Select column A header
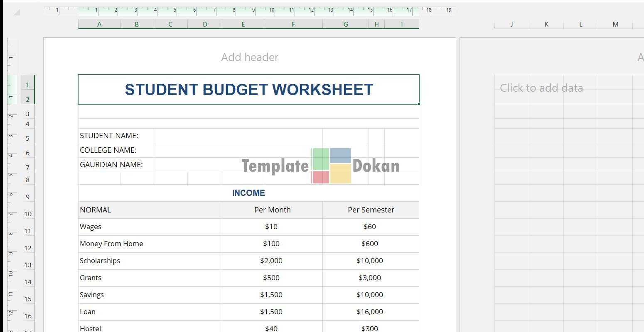The image size is (644, 332). pos(99,24)
